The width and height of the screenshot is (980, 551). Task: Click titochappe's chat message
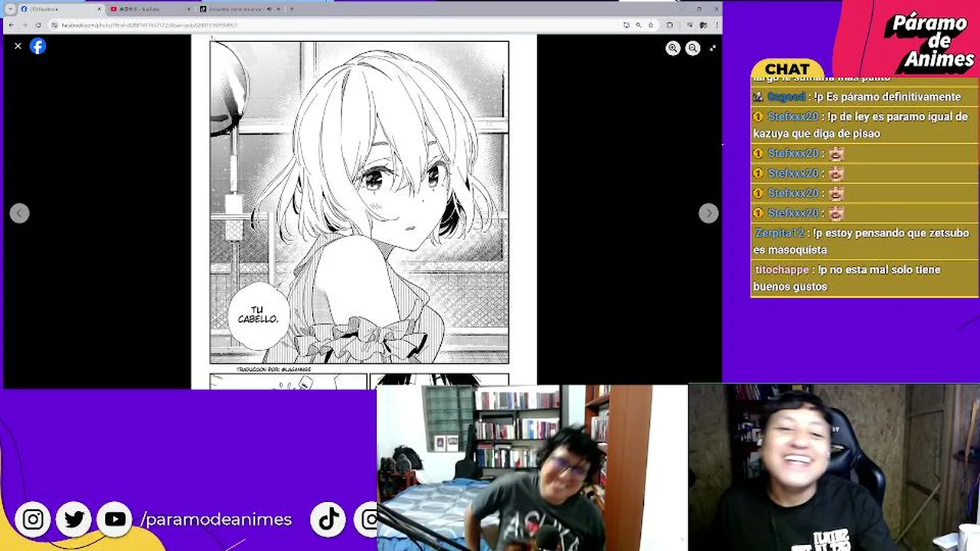tap(864, 278)
